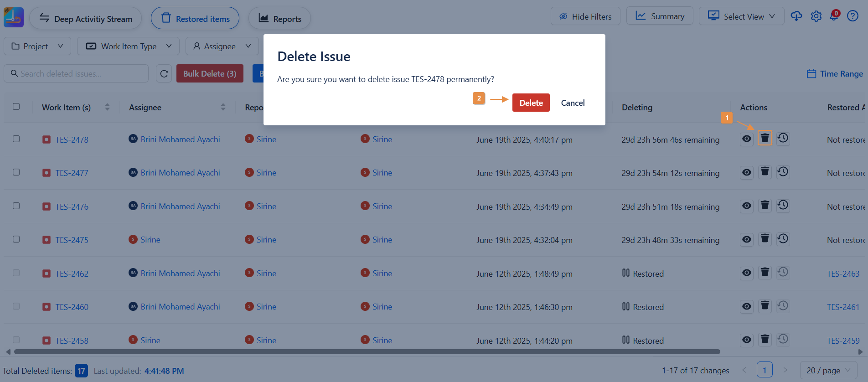Tick the checkbox for TES-2476
The image size is (868, 382).
pos(16,206)
